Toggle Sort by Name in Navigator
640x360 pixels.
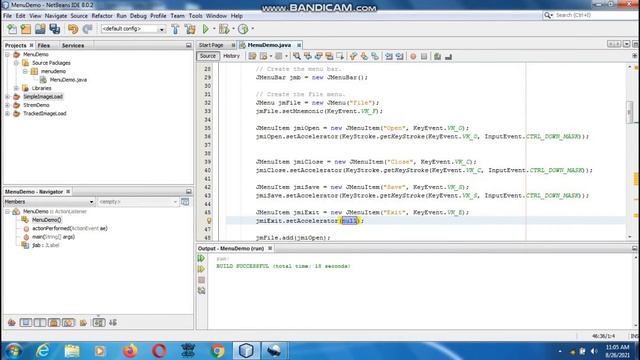(99, 323)
